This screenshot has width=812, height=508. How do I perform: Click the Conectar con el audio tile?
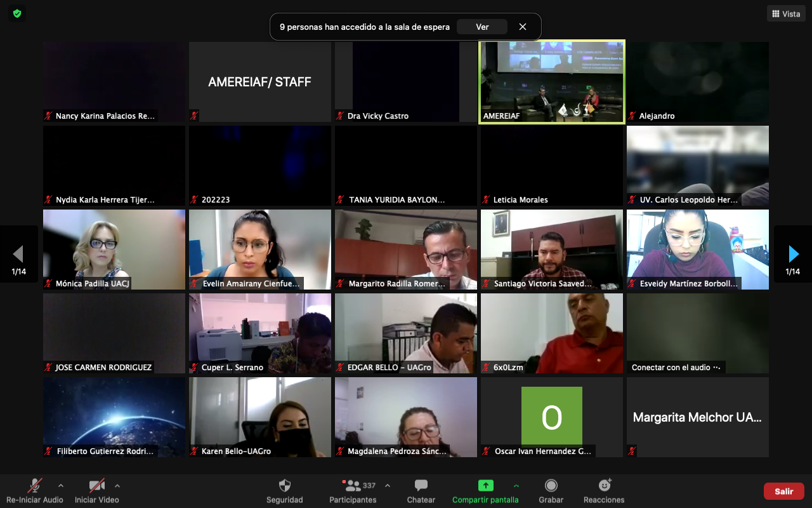pos(698,333)
